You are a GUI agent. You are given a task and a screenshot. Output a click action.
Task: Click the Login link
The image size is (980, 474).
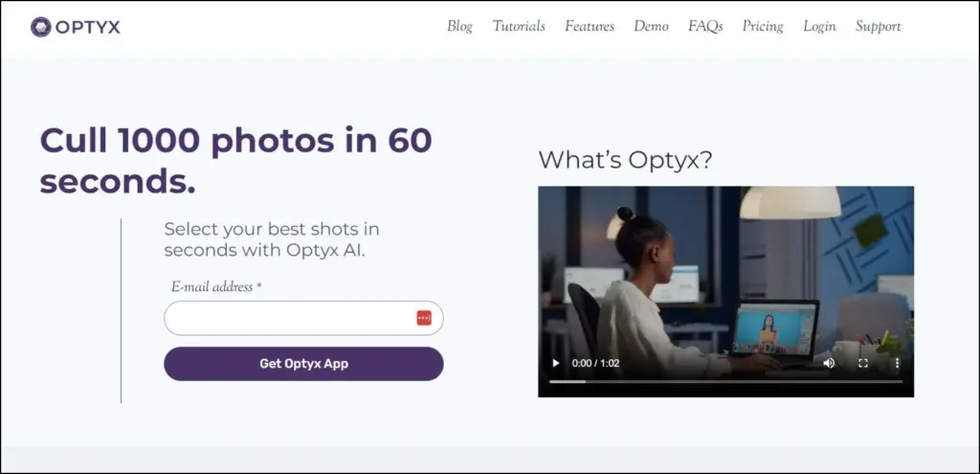(x=819, y=27)
